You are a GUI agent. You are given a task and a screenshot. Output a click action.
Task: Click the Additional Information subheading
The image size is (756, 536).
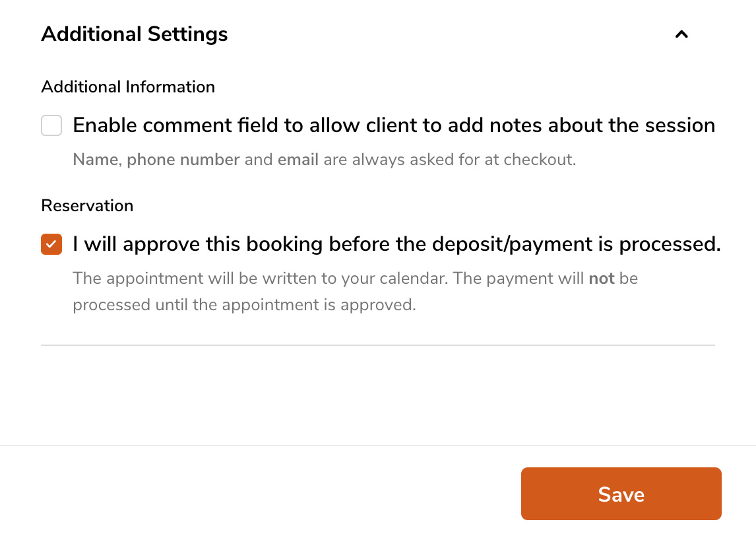pyautogui.click(x=128, y=86)
